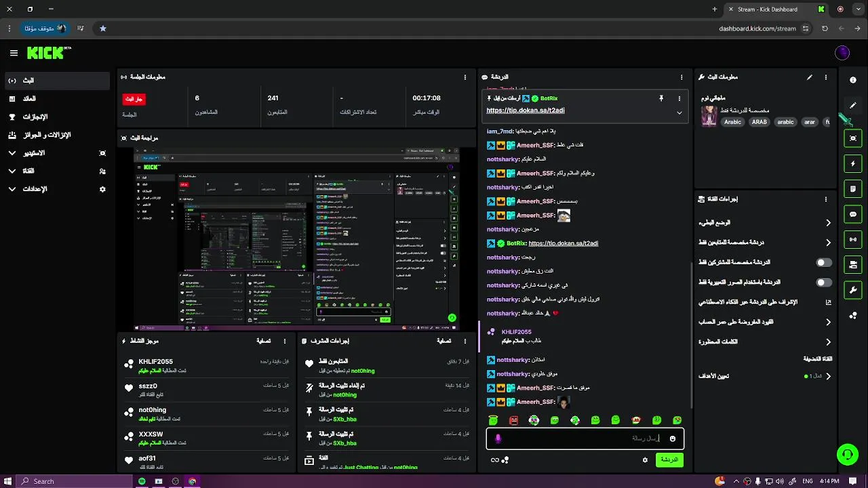This screenshot has width=868, height=488.
Task: Open Spotify from the Windows taskbar
Action: coord(142,481)
